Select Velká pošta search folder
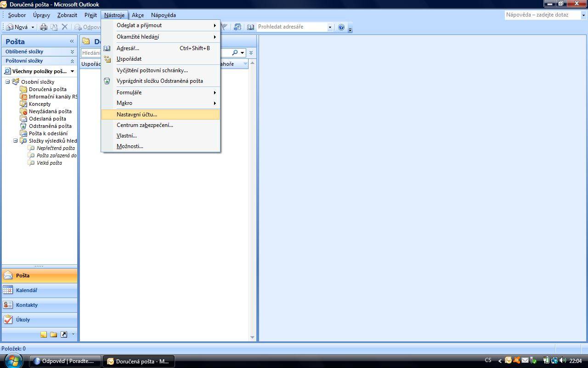Viewport: 588px width, 368px height. point(49,163)
